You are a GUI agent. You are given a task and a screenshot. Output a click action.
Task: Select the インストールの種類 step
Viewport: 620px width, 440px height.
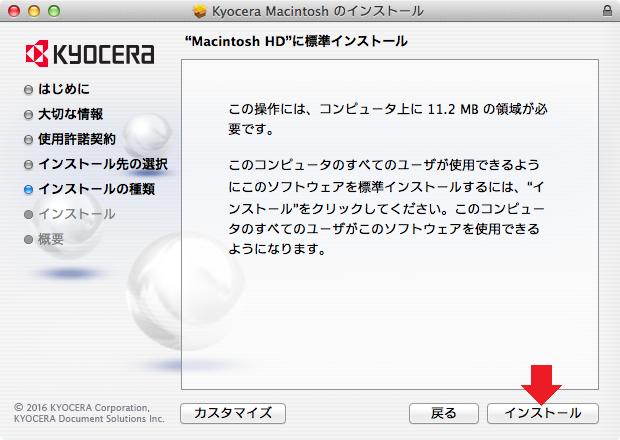96,189
